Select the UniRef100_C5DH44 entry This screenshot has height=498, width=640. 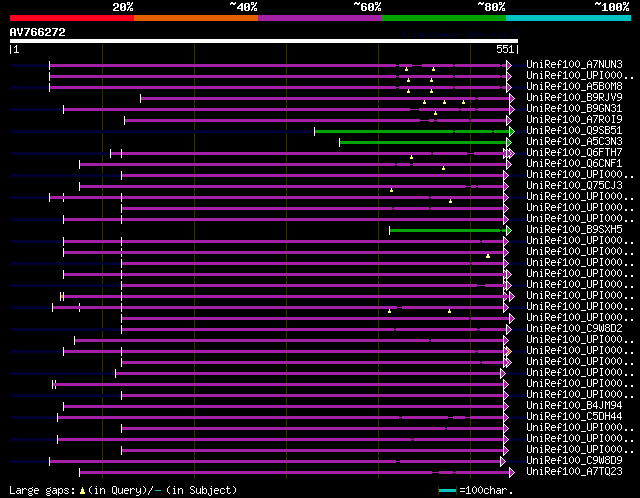point(574,417)
